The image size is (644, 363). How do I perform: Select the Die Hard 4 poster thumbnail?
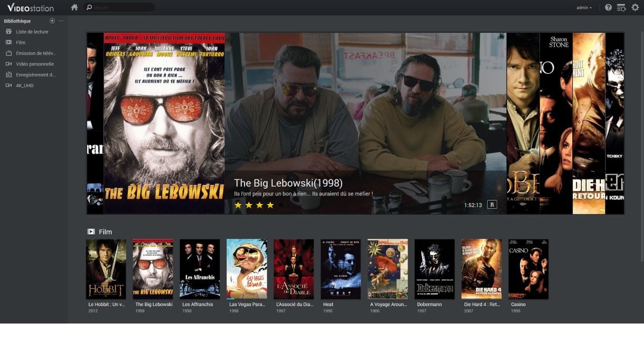(x=481, y=269)
